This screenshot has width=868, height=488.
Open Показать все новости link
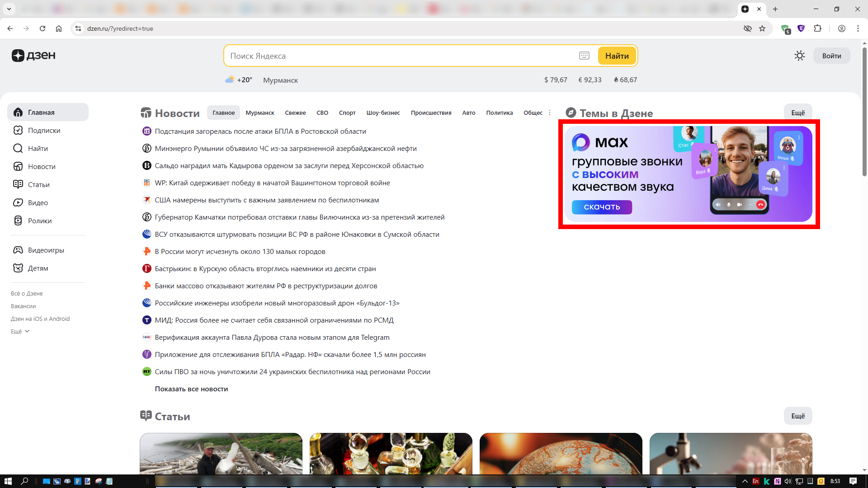[x=192, y=389]
